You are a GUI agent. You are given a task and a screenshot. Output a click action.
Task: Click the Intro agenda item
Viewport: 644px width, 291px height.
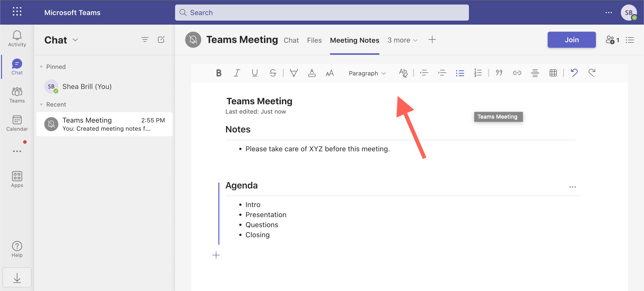[253, 205]
